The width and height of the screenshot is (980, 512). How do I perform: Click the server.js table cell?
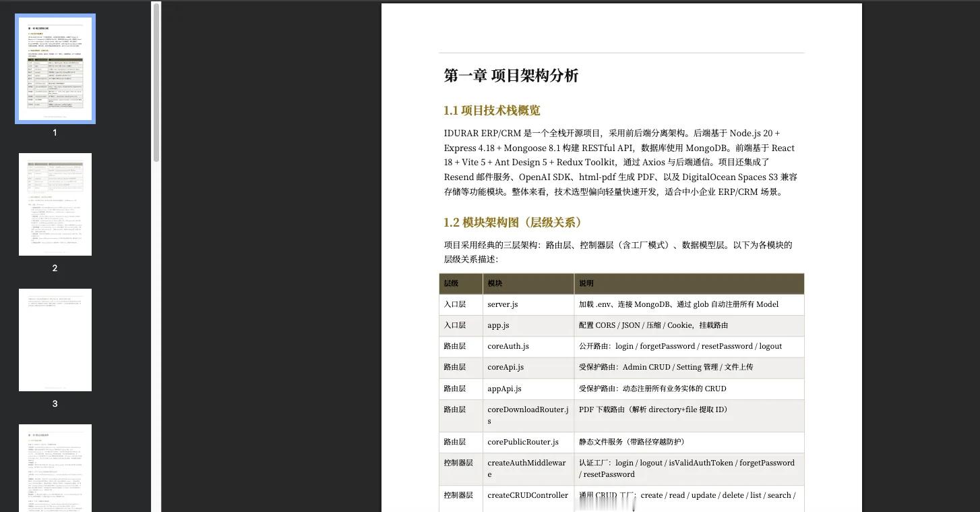(x=528, y=304)
